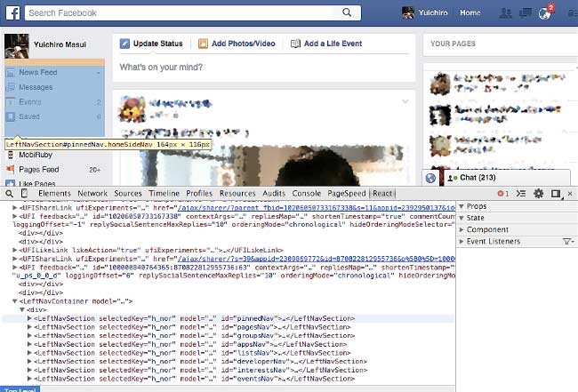The height and width of the screenshot is (392, 578).
Task: Click the Saved sidebar icon
Action: click(11, 116)
